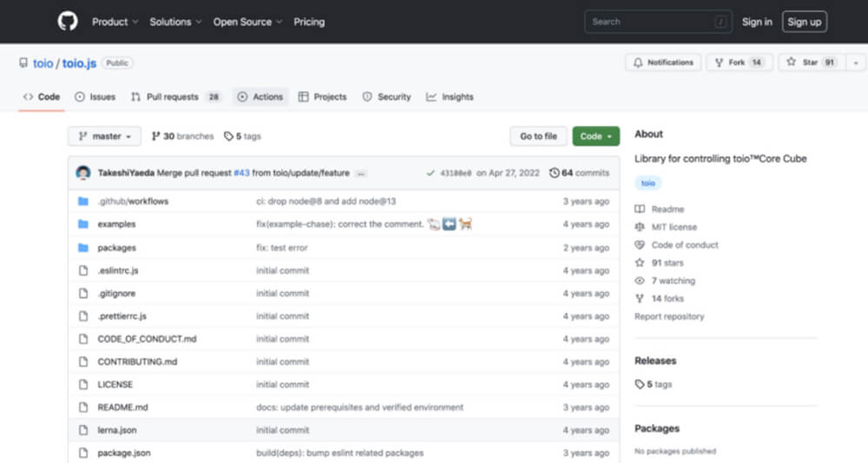868x463 pixels.
Task: Expand the star lists dropdown arrow
Action: point(856,63)
